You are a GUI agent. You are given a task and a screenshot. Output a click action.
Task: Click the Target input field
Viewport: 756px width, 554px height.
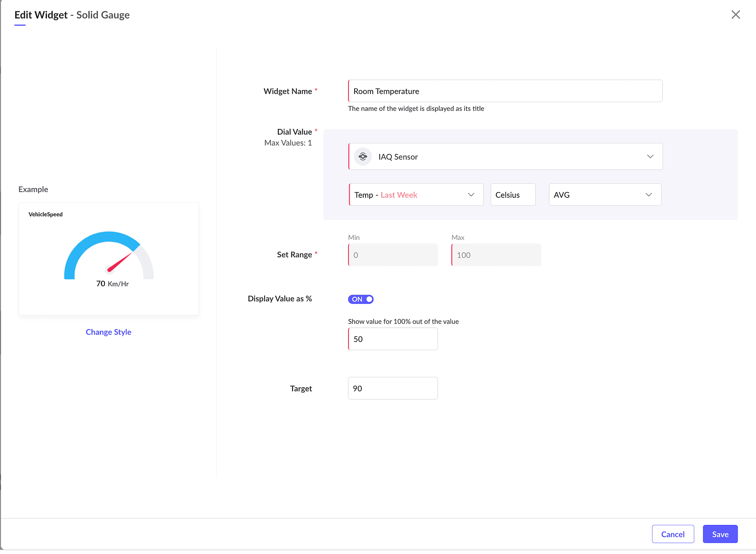pyautogui.click(x=393, y=388)
